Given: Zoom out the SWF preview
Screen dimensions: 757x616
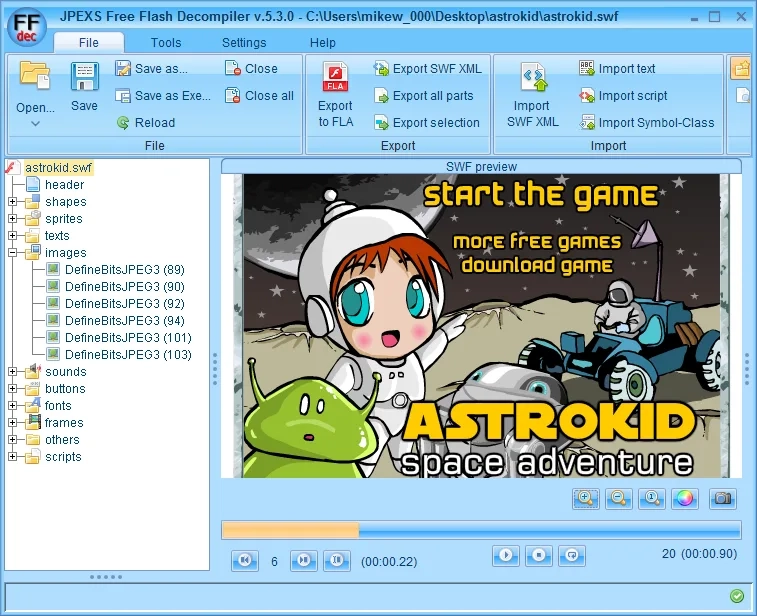Looking at the screenshot, I should point(618,498).
